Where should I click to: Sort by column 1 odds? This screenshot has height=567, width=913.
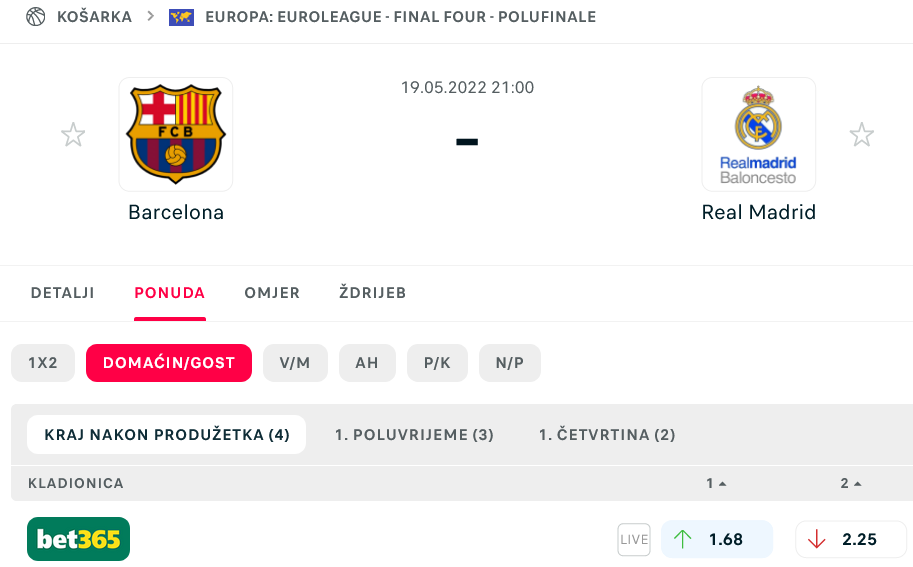click(x=716, y=483)
